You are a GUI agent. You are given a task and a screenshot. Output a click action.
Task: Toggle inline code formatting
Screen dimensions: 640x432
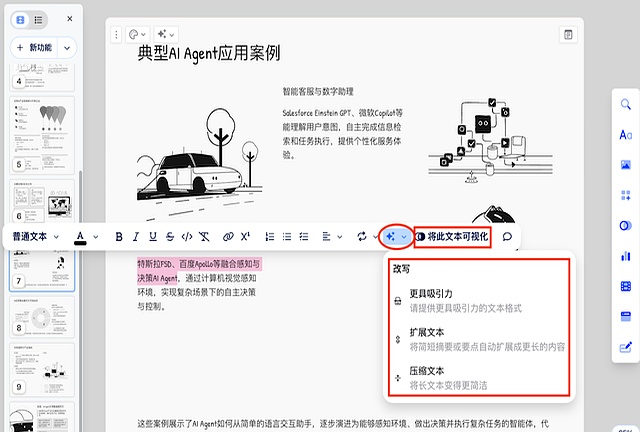click(187, 237)
